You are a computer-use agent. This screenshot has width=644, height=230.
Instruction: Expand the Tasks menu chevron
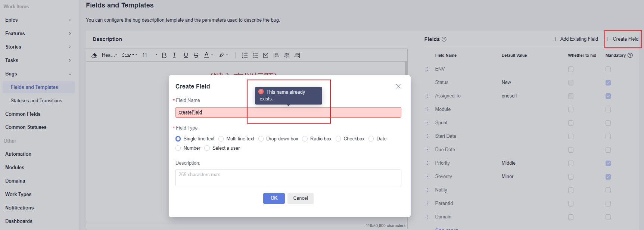pos(70,60)
